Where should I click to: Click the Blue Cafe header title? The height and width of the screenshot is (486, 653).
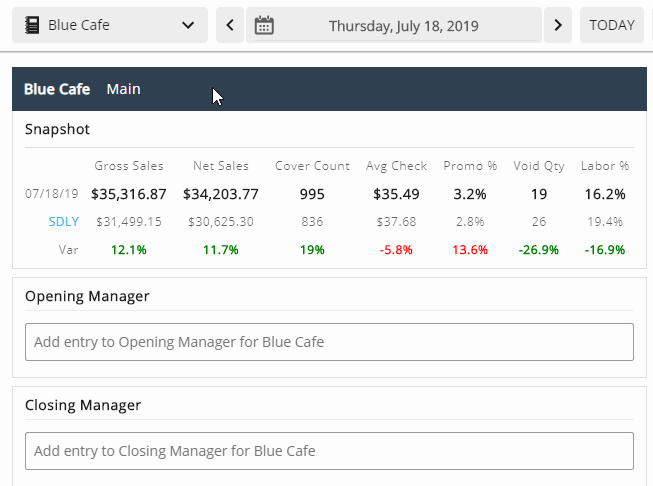tap(57, 89)
